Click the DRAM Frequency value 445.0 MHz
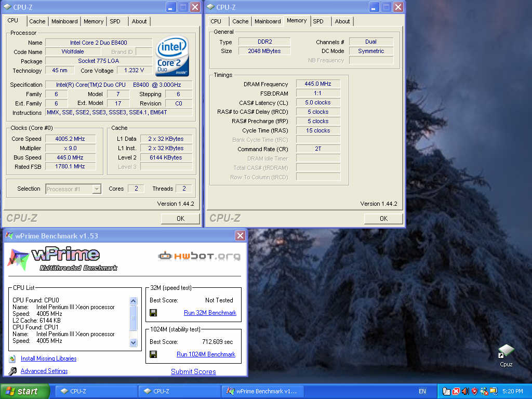The image size is (532, 399). (318, 84)
